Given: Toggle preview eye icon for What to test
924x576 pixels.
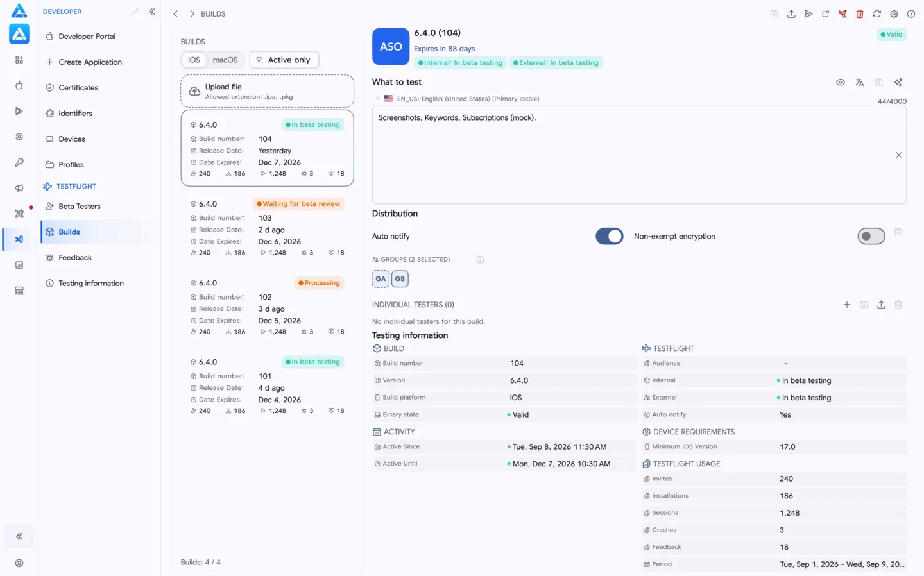Looking at the screenshot, I should pos(841,82).
